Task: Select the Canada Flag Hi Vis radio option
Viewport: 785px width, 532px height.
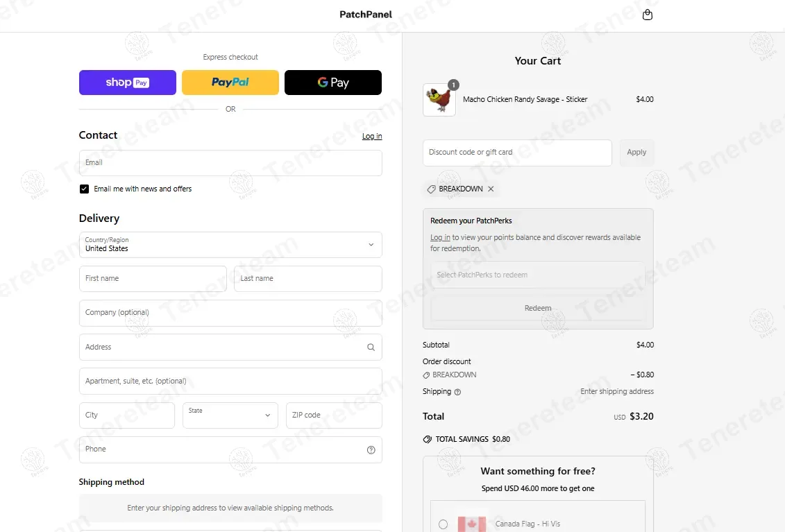Action: (443, 524)
